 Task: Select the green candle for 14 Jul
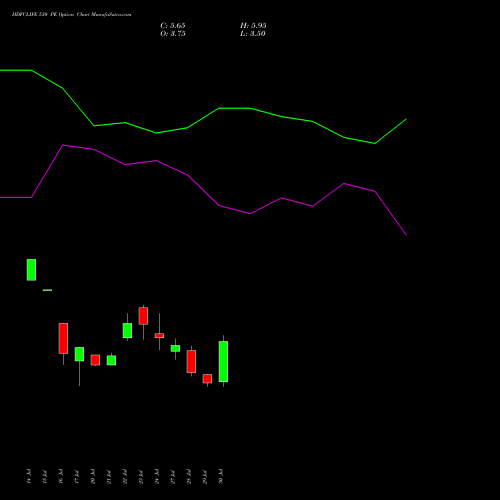click(x=31, y=270)
